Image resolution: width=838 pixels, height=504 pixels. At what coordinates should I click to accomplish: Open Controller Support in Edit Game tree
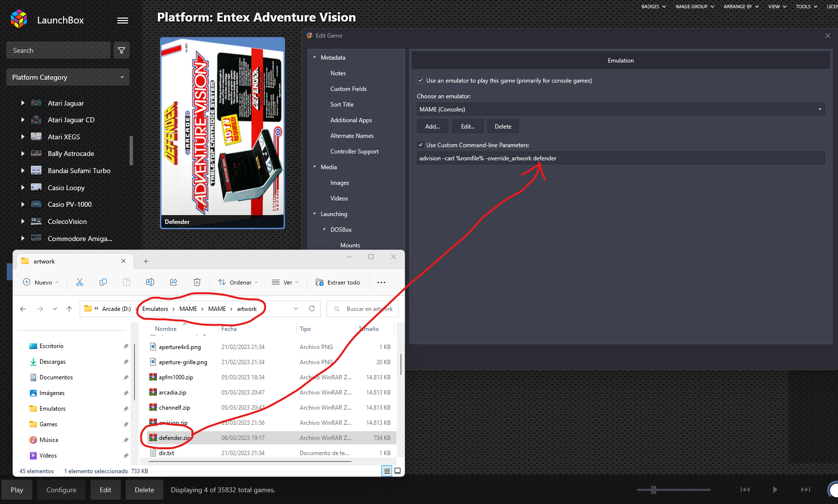[354, 151]
